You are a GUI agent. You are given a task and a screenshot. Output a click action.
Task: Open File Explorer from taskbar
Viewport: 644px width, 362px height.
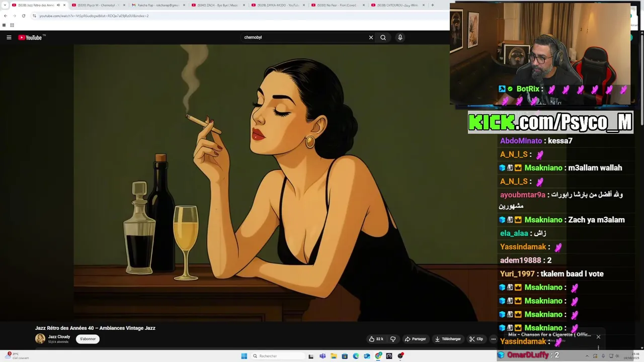(x=334, y=356)
